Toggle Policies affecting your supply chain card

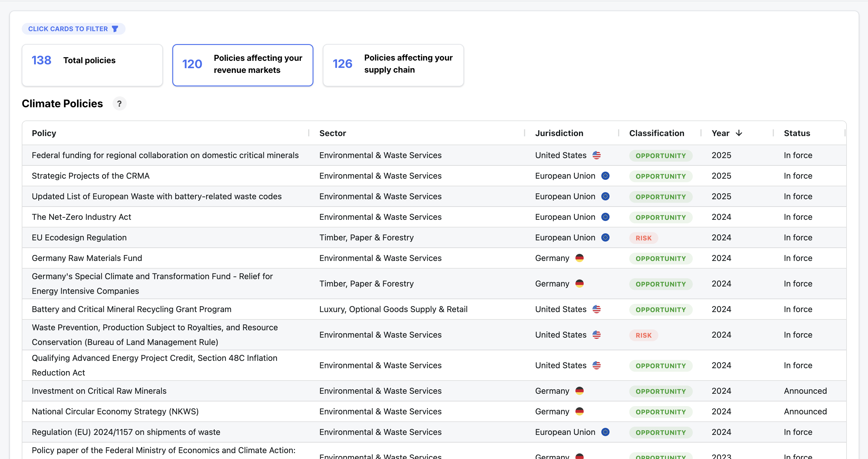click(x=393, y=65)
